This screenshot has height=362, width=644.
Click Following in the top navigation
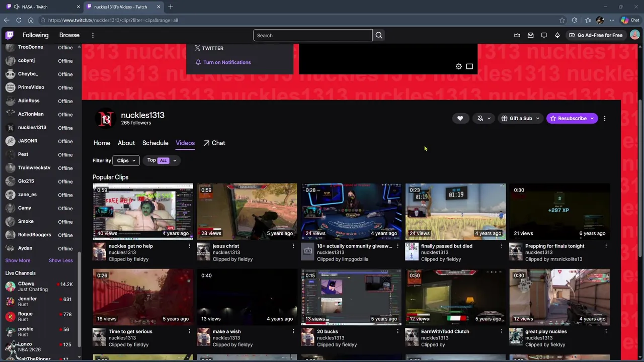pos(35,35)
